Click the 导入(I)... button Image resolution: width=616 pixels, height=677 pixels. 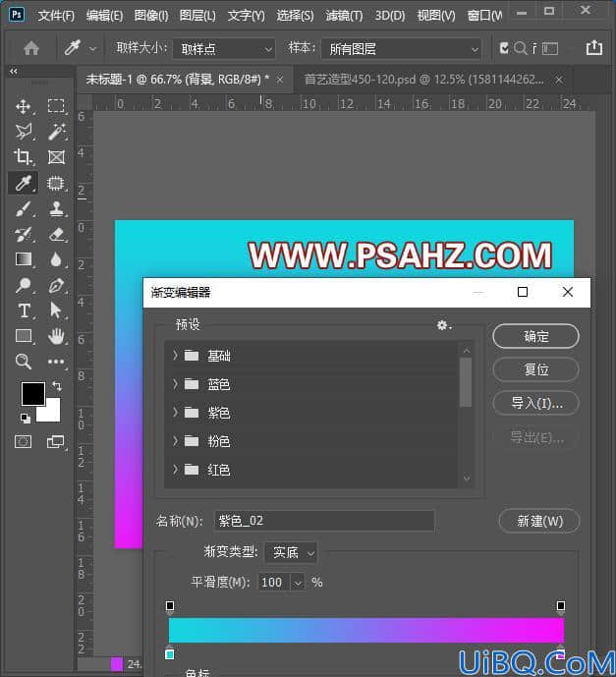[x=535, y=403]
